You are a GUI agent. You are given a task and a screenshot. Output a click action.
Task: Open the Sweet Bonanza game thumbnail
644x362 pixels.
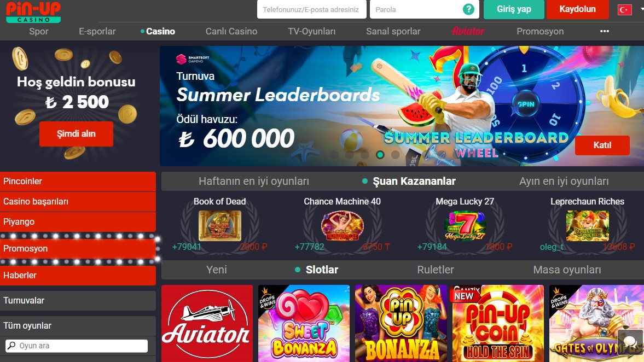(304, 323)
